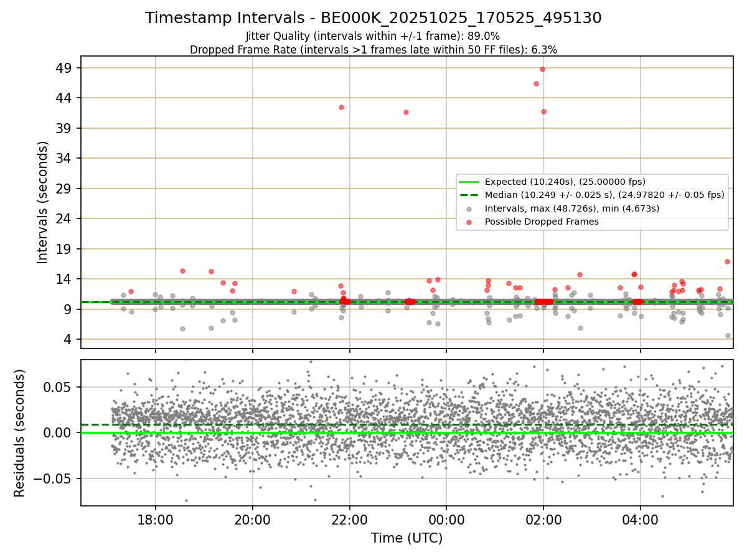Click the red outlier point just before 22:00 near 42 seconds
Screen dimensions: 747x560
pos(341,107)
